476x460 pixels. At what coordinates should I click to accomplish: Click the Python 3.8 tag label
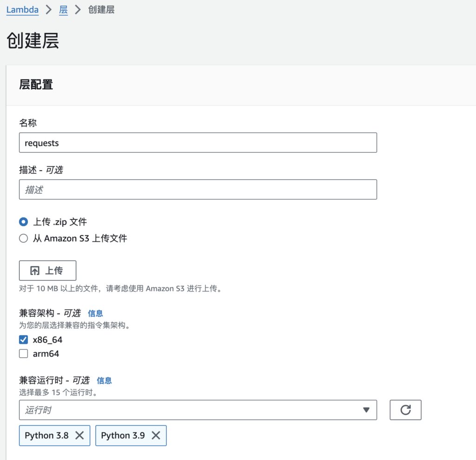coord(46,435)
